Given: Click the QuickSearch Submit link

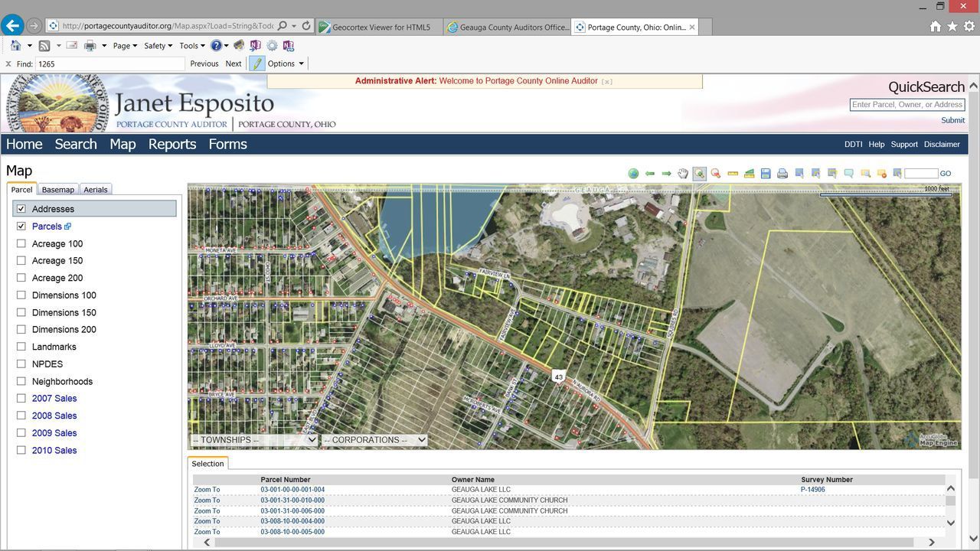Looking at the screenshot, I should (x=952, y=120).
